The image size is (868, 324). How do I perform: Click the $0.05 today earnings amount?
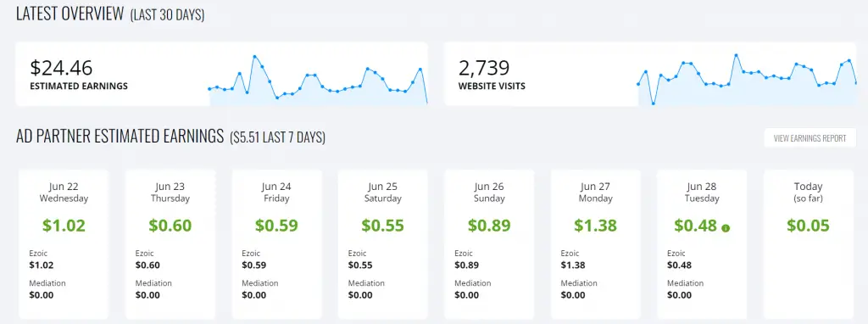(x=808, y=226)
